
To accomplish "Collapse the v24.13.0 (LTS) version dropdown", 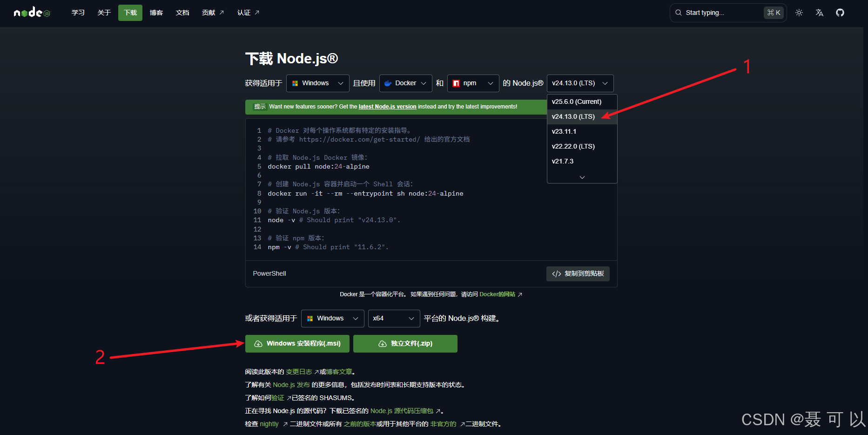I will [580, 83].
